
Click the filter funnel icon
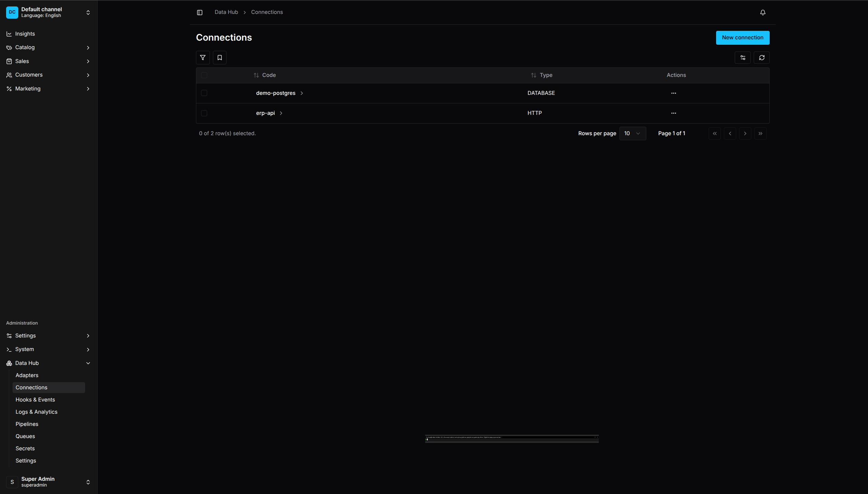203,58
